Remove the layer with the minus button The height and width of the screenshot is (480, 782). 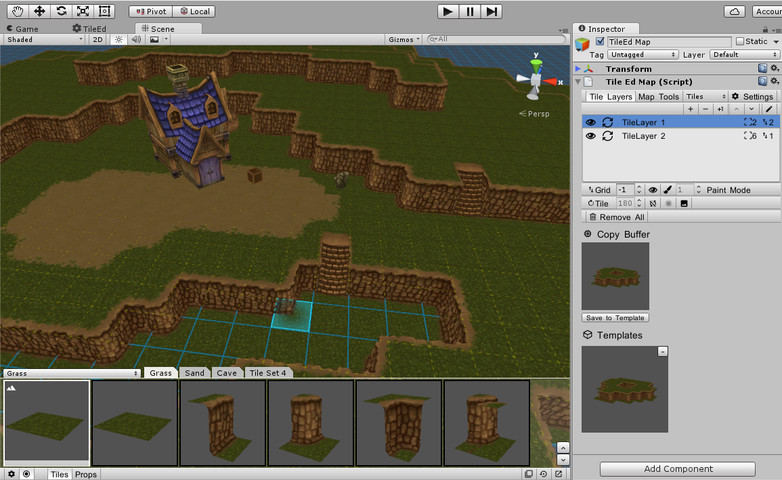pyautogui.click(x=705, y=109)
